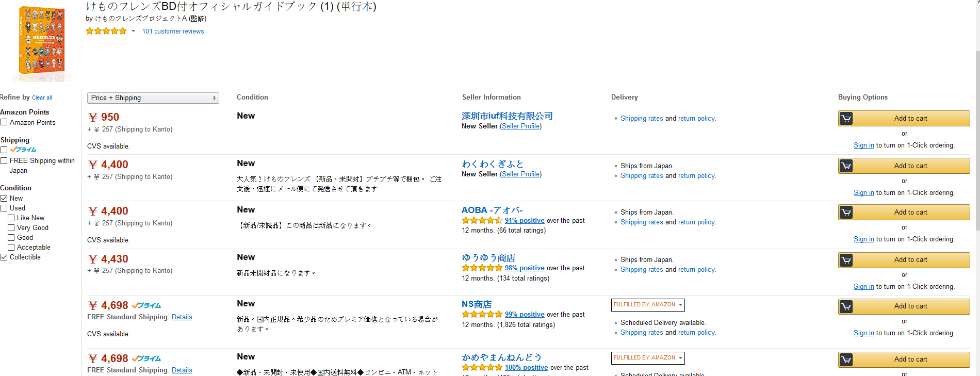Click the 99% positive feedback link
The image size is (980, 376).
[x=525, y=315]
